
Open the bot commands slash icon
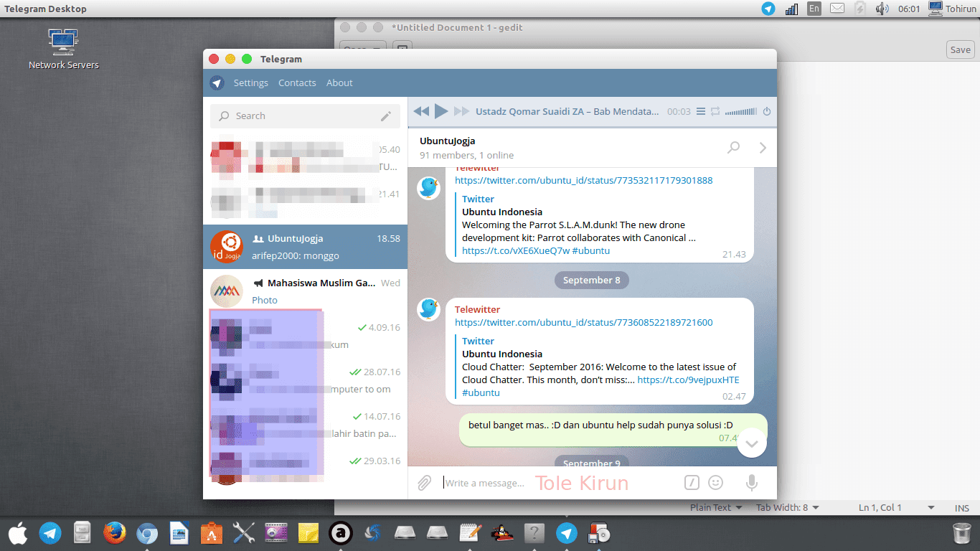692,483
